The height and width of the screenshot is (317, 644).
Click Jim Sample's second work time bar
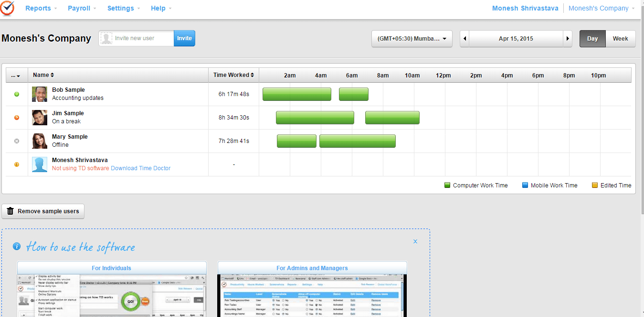pos(392,118)
